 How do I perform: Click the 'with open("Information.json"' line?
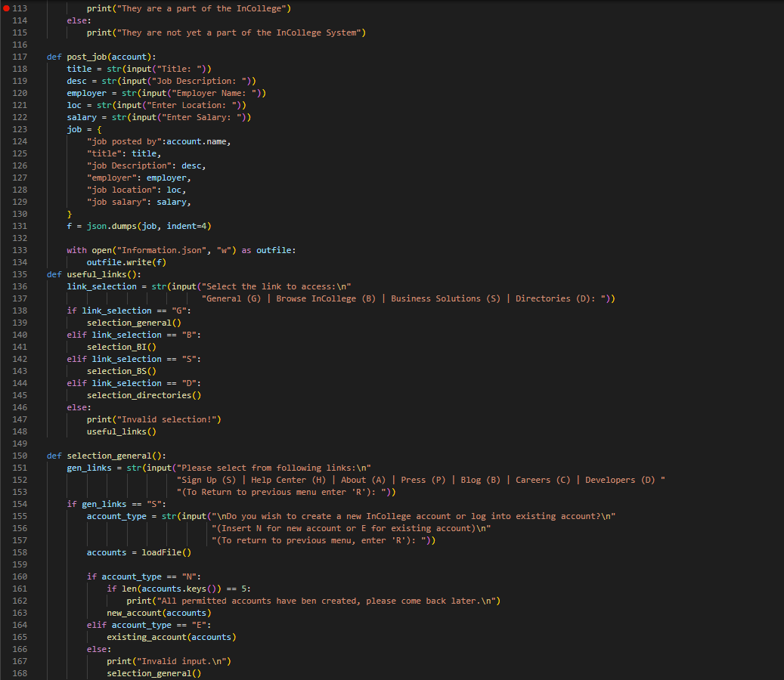coord(181,250)
